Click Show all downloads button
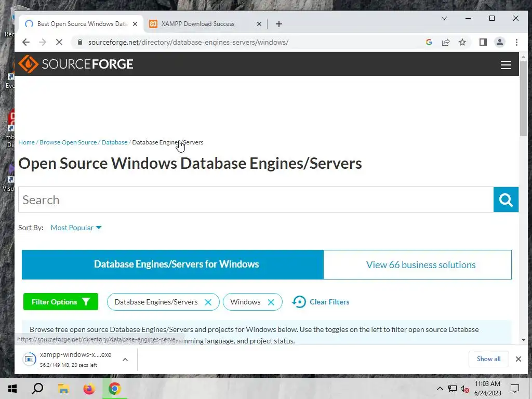Image resolution: width=532 pixels, height=399 pixels. pyautogui.click(x=488, y=359)
